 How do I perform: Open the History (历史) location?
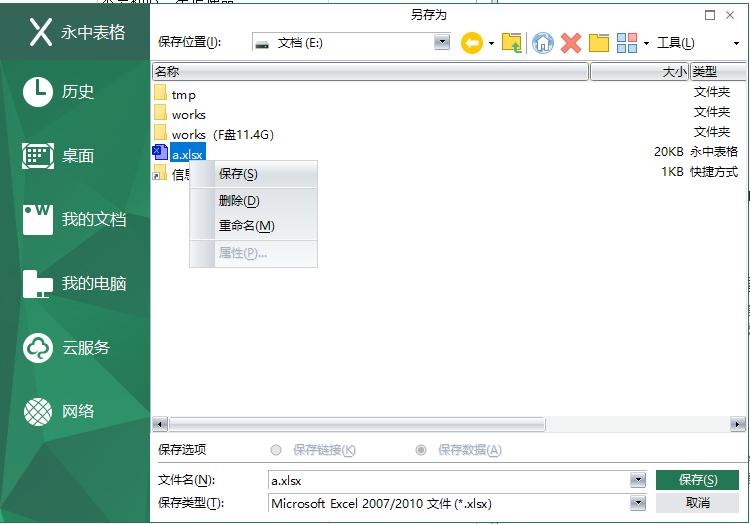(x=58, y=91)
